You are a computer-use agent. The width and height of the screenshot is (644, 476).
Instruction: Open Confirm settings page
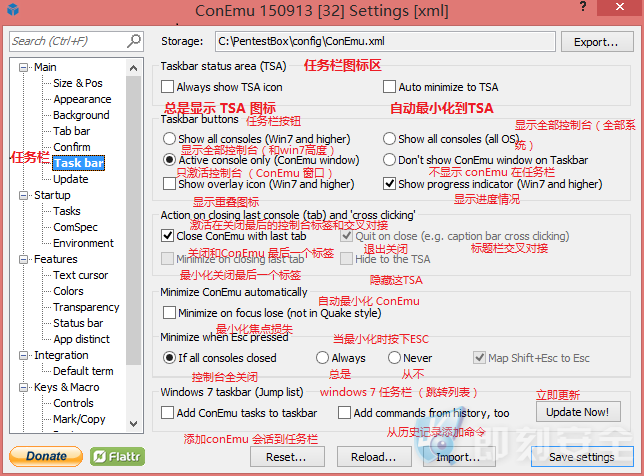pos(72,147)
